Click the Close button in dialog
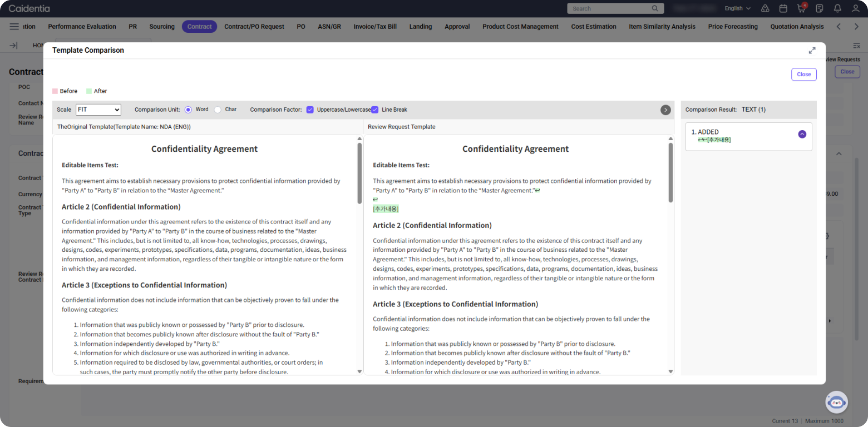This screenshot has height=427, width=868. 803,75
